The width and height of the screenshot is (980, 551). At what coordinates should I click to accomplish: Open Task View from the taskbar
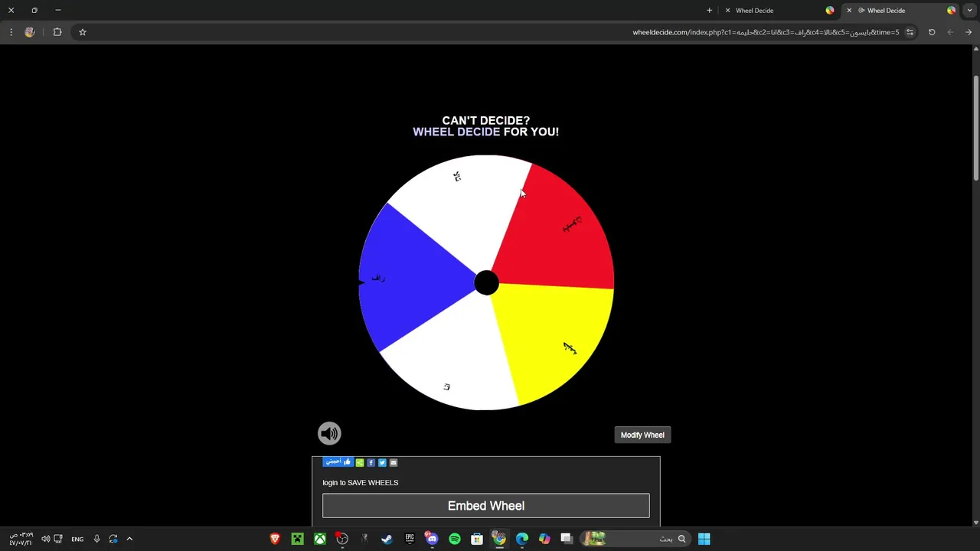(x=567, y=539)
